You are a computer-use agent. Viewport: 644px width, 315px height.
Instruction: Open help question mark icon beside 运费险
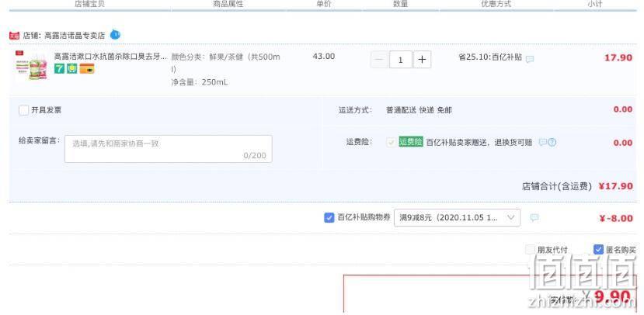coord(552,142)
